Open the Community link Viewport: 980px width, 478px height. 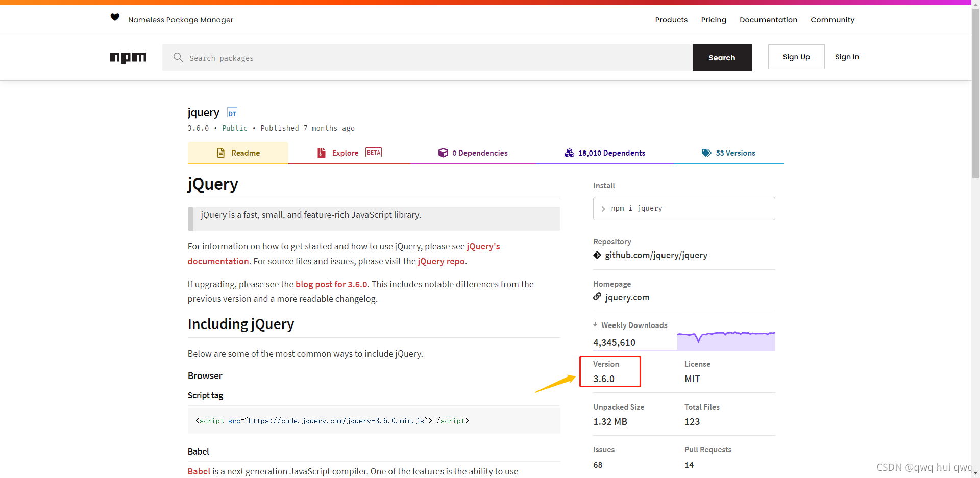pos(832,20)
